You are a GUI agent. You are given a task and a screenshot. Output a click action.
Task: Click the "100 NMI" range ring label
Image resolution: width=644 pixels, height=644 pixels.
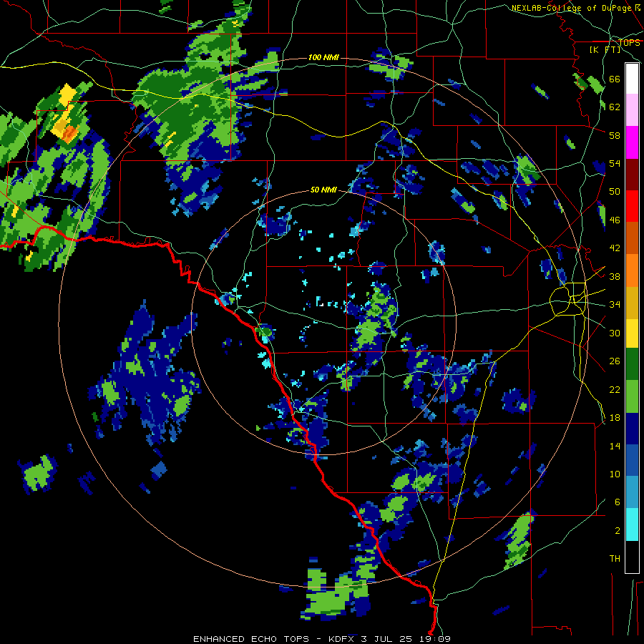pos(323,57)
